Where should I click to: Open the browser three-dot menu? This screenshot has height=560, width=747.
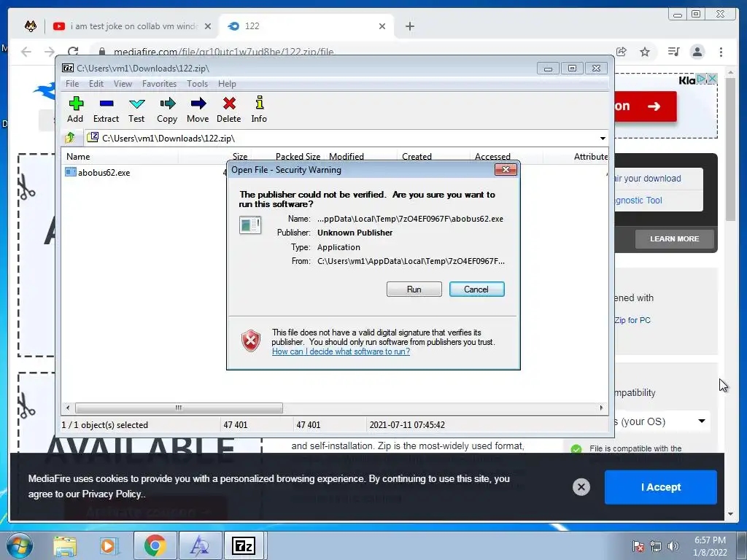721,52
